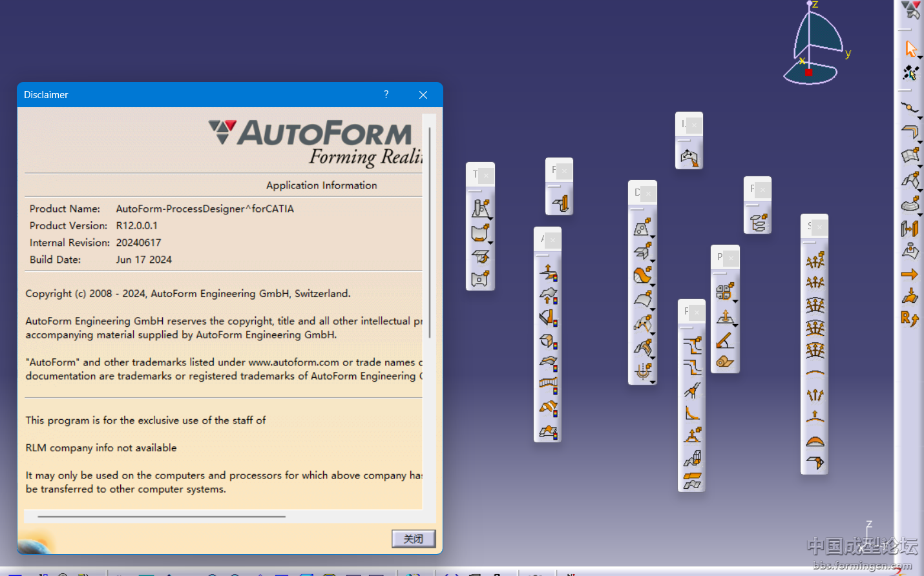Click the 'Copyright (c) 2008 - 2024' line
This screenshot has height=576, width=924.
pyautogui.click(x=188, y=293)
